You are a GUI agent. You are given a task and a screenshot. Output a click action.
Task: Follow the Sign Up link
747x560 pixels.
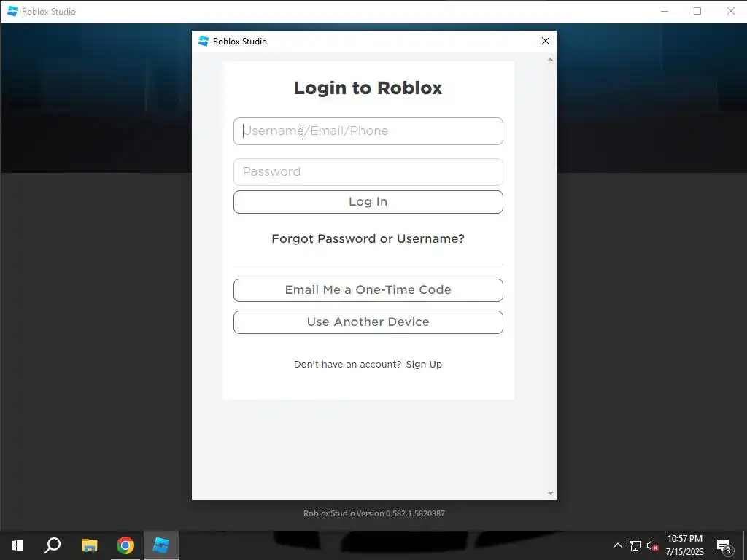coord(424,365)
